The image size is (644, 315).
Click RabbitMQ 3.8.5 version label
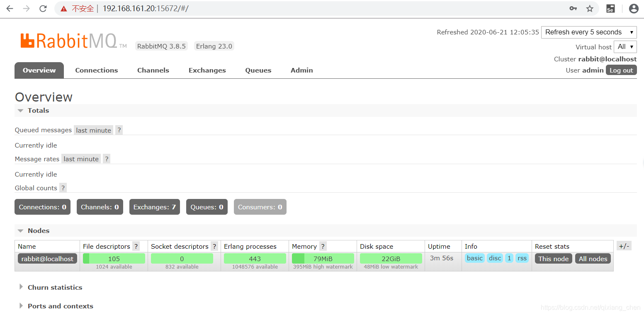[x=162, y=46]
